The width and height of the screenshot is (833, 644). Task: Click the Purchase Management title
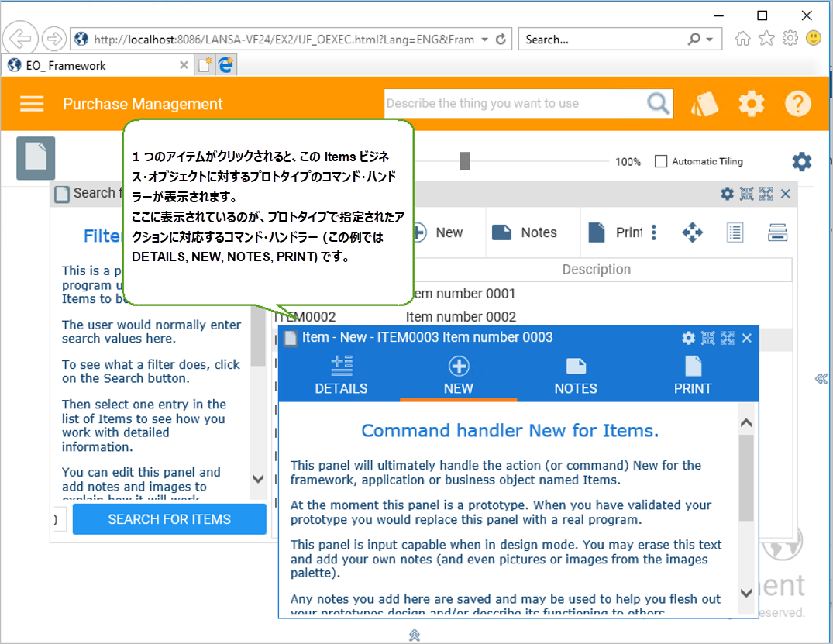click(143, 104)
